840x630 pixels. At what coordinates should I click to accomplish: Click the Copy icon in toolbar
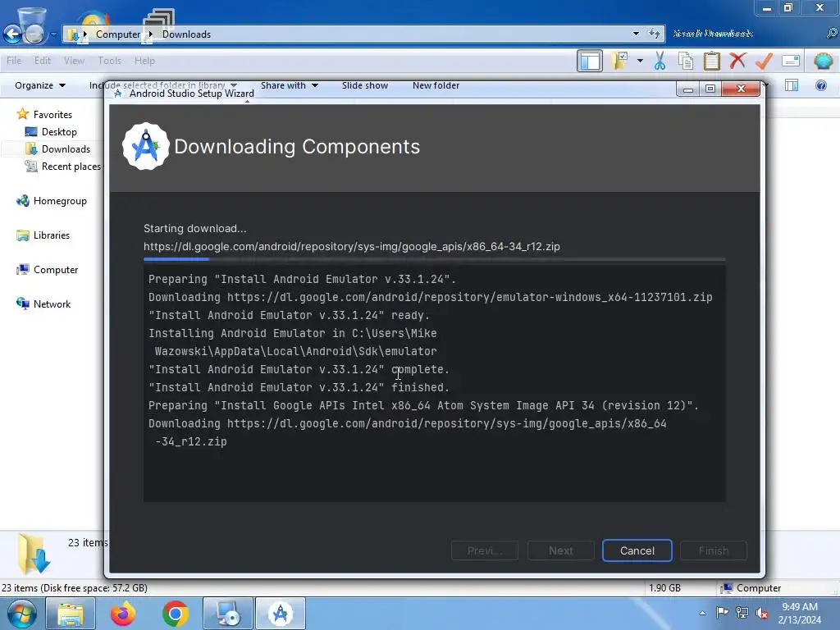point(686,61)
